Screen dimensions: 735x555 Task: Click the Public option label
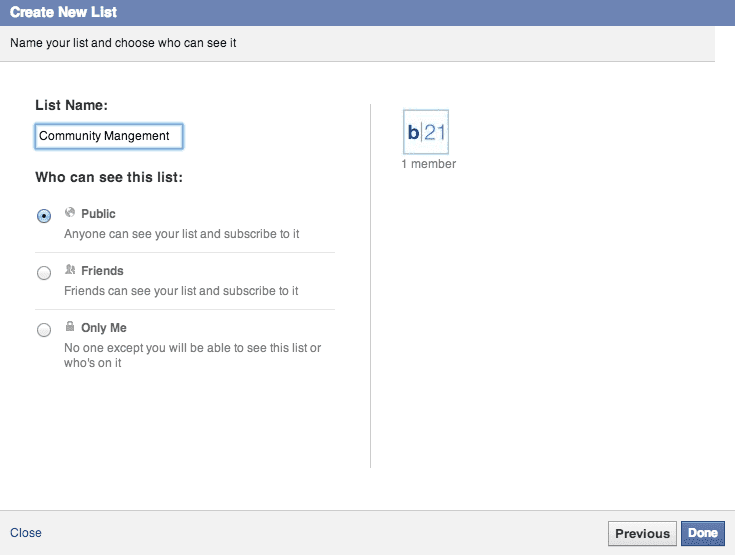98,214
